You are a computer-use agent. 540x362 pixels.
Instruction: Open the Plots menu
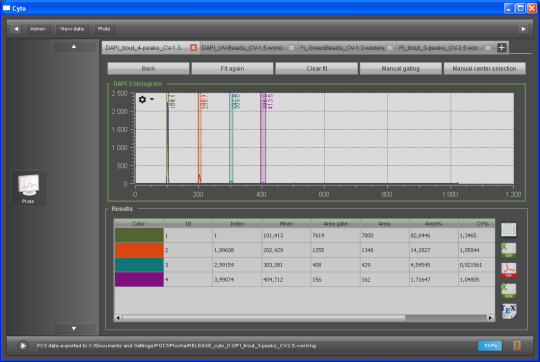[x=104, y=29]
